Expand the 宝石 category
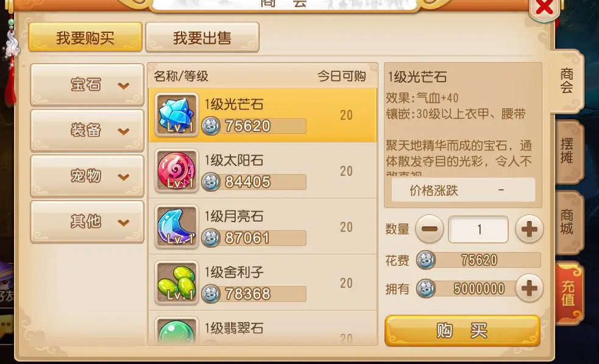599x364 pixels. point(87,85)
